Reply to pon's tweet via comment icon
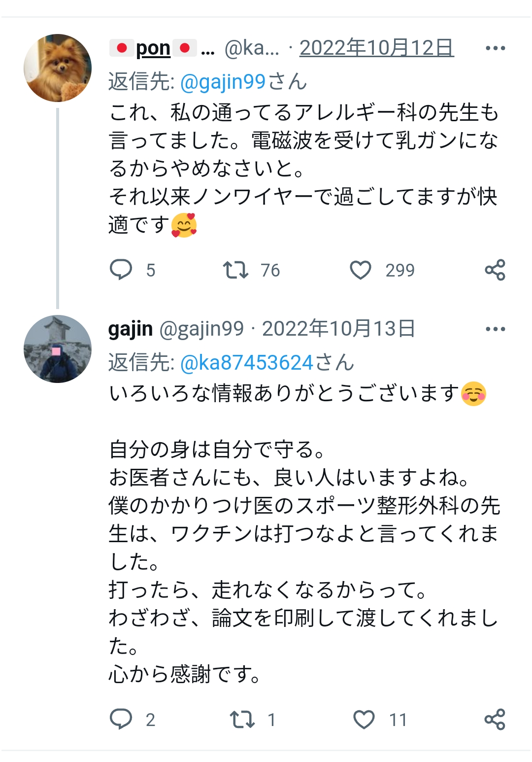 click(x=121, y=270)
